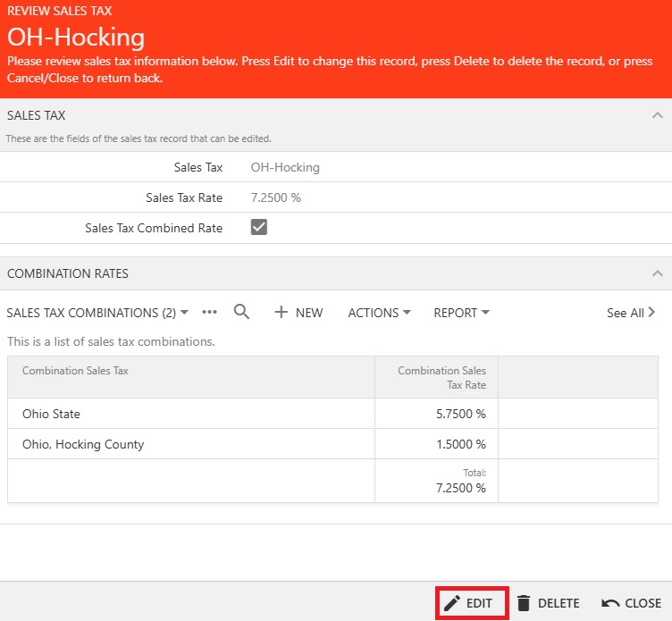
Task: Select the Ohio, Hocking County row
Action: tap(332, 444)
